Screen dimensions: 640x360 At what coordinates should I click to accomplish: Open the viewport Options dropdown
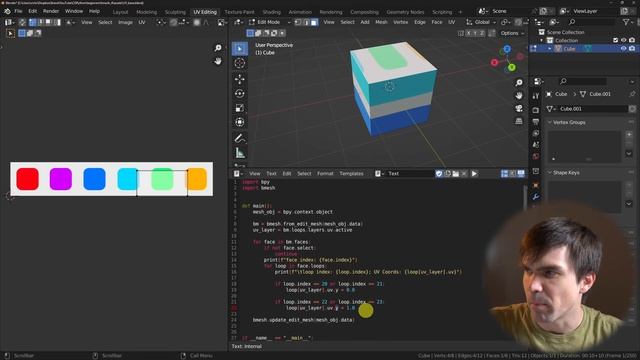click(x=512, y=33)
